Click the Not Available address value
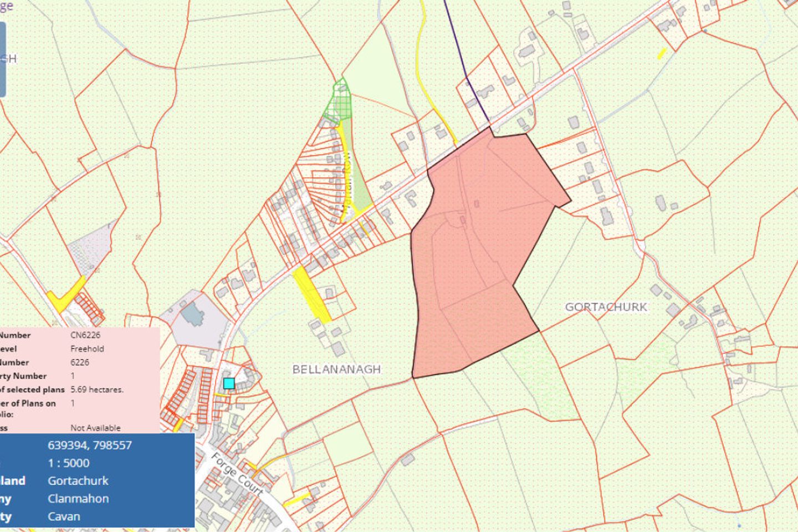798x532 pixels. coord(95,428)
